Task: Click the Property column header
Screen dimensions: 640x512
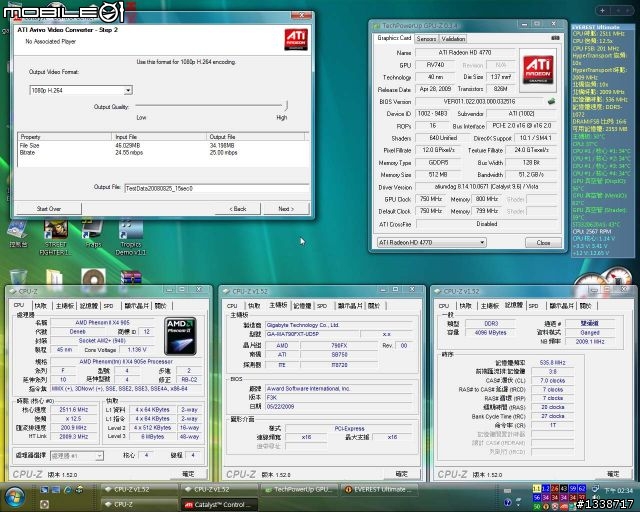Action: pyautogui.click(x=64, y=137)
